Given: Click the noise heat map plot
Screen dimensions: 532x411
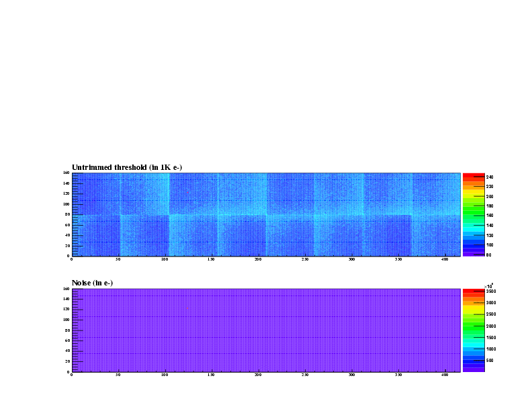Looking at the screenshot, I should point(266,330).
